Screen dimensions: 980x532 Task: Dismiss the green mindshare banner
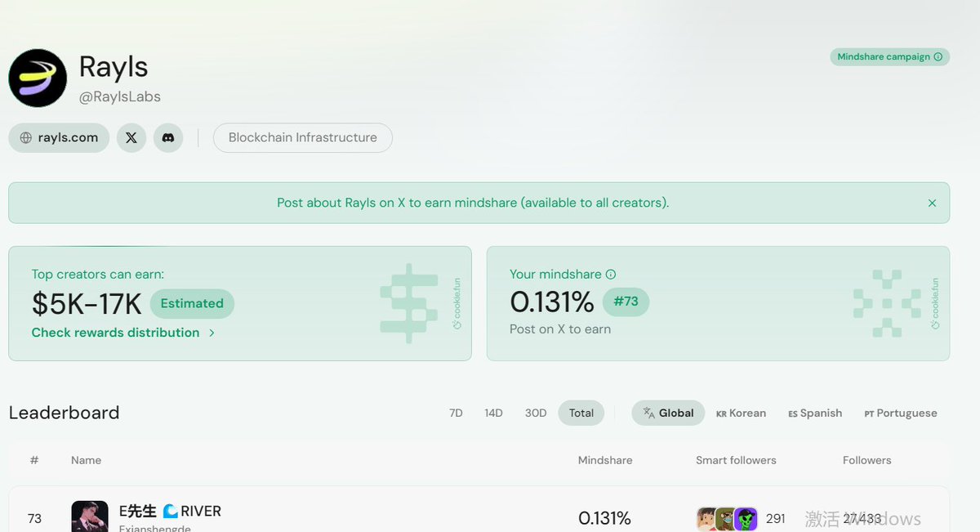point(932,203)
